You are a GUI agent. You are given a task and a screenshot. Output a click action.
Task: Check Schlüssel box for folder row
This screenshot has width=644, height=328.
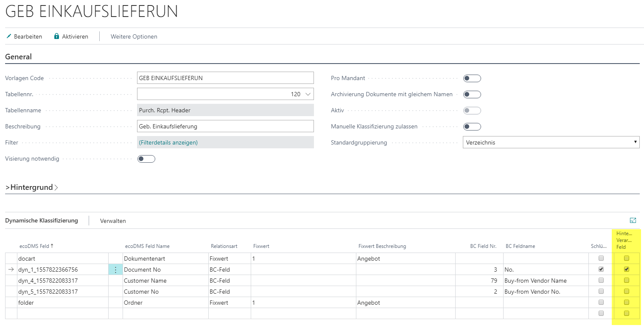point(601,302)
